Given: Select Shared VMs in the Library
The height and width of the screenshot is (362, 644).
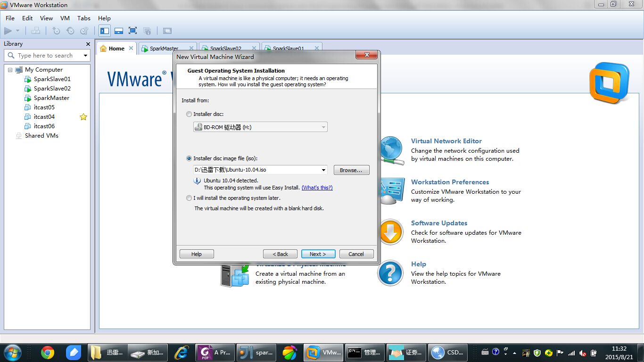Looking at the screenshot, I should 41,136.
